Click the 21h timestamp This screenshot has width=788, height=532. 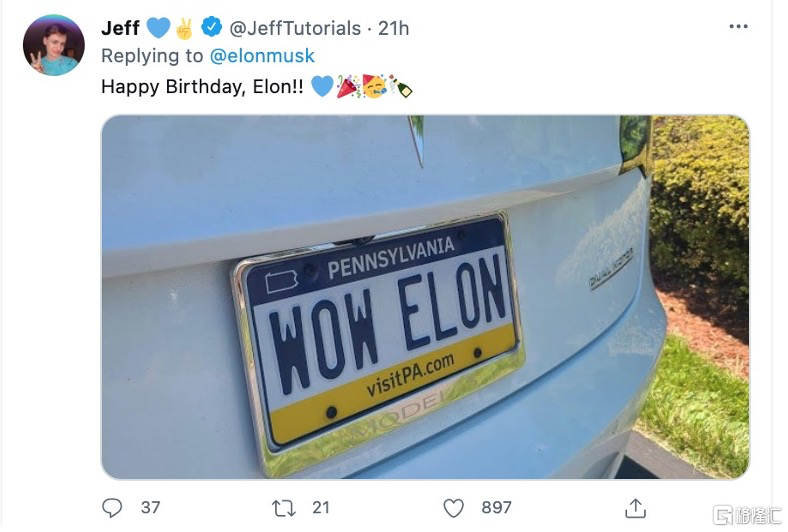pos(393,27)
